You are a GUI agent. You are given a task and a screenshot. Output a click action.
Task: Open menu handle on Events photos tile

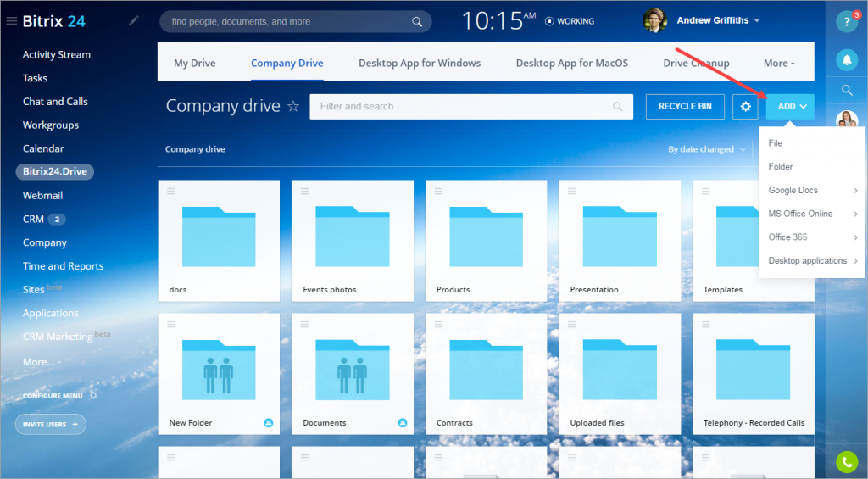(x=304, y=191)
